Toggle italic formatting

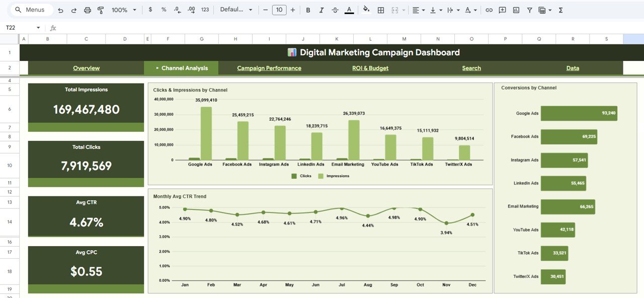tap(321, 10)
